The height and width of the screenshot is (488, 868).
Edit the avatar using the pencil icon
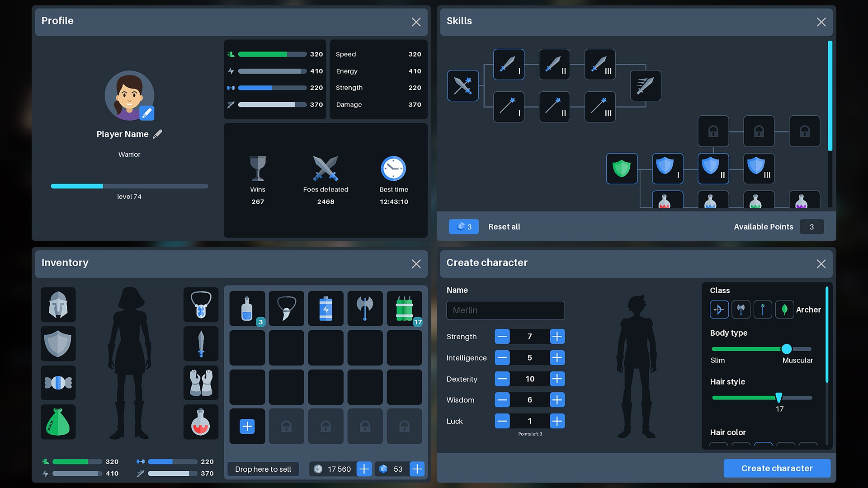tap(146, 113)
